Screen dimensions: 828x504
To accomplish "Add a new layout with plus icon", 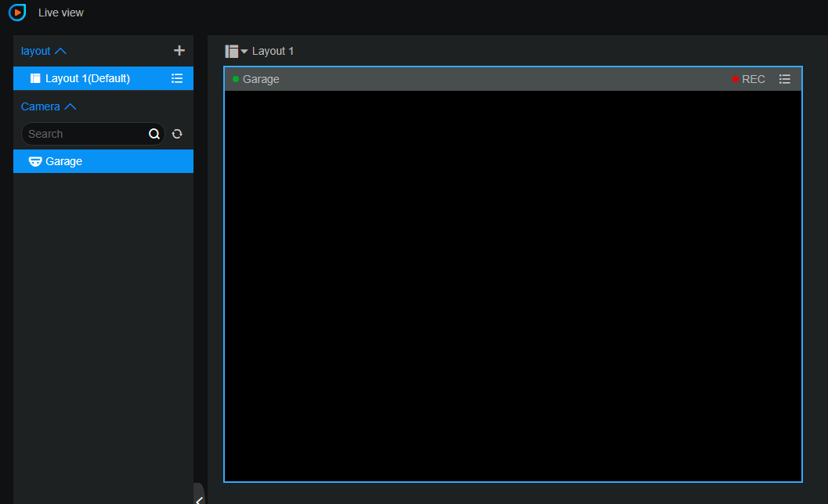I will 179,51.
